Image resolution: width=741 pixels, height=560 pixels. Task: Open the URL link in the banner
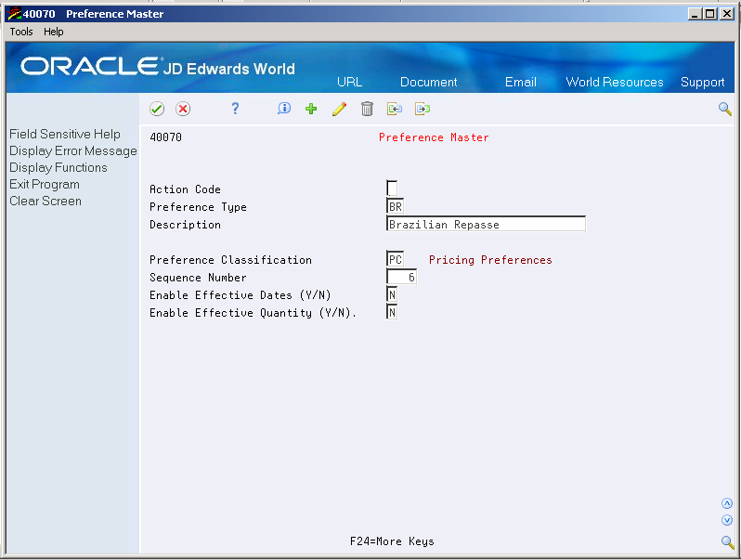coord(350,83)
